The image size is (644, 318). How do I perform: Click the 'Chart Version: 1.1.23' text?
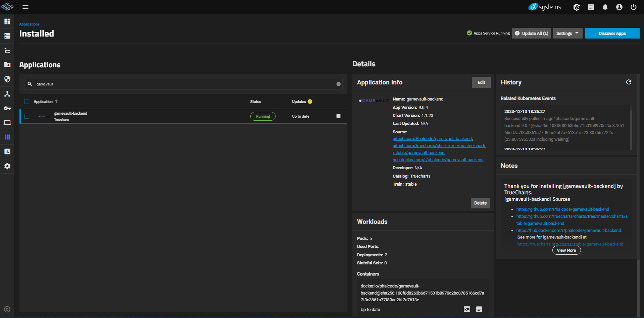(x=413, y=116)
